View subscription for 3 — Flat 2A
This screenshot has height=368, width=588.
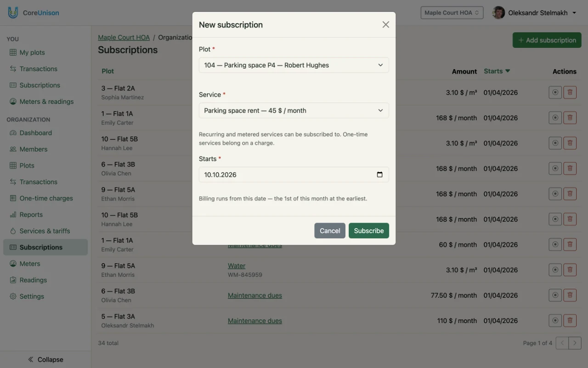(x=555, y=92)
